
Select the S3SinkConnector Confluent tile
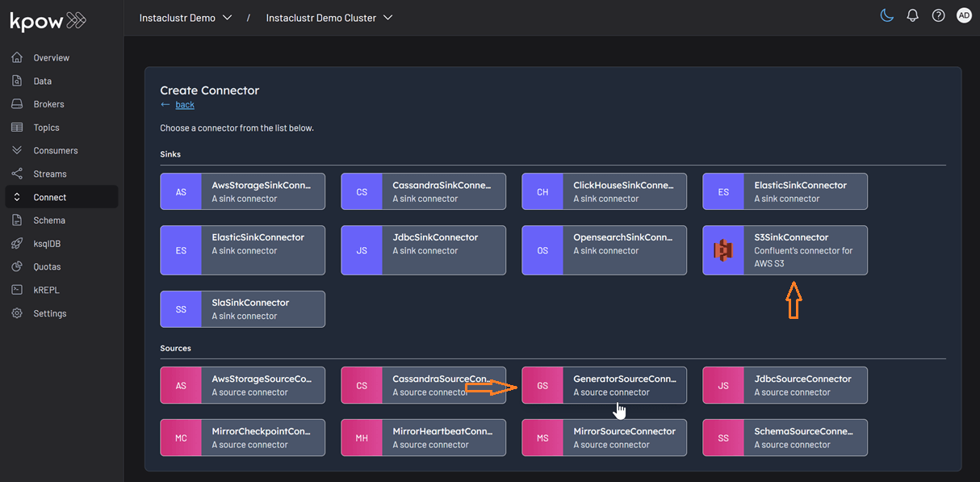[x=784, y=250]
